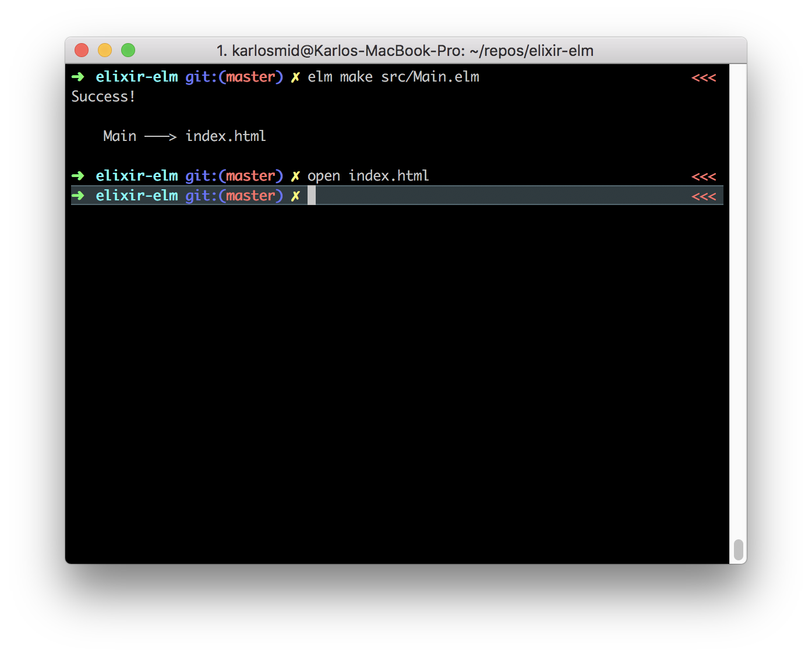Viewport: 812px width, 657px height.
Task: Click the open index.html command text
Action: [x=369, y=175]
